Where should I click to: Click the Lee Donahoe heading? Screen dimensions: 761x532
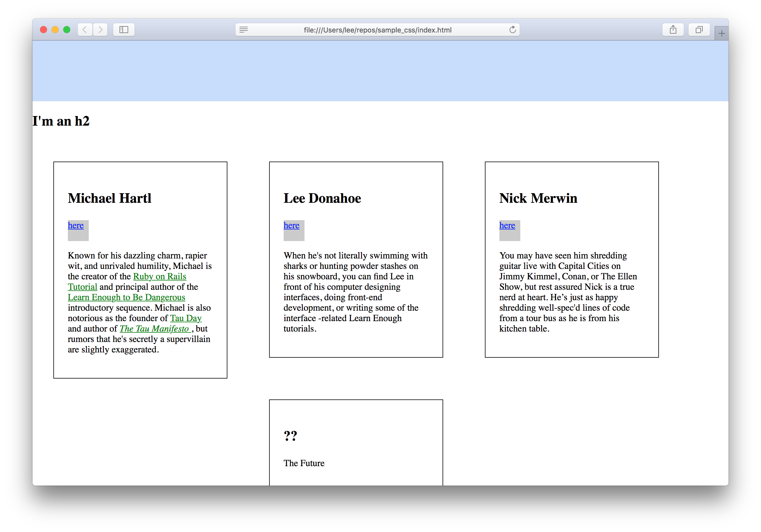tap(322, 198)
